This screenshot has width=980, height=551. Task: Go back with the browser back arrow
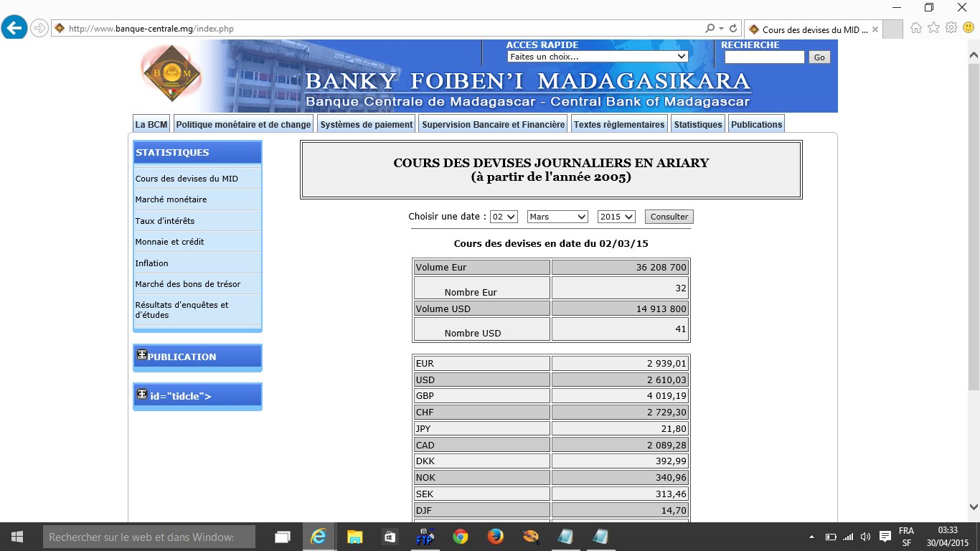click(14, 28)
